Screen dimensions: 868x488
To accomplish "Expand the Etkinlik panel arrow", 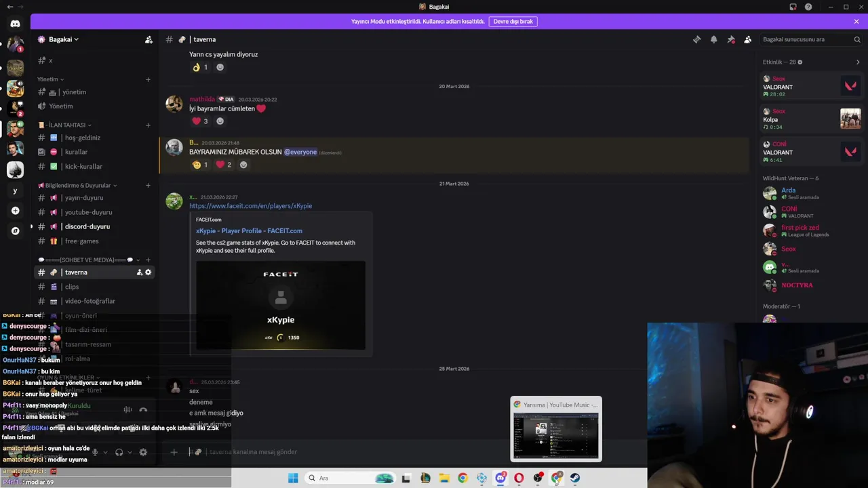I will [x=858, y=62].
